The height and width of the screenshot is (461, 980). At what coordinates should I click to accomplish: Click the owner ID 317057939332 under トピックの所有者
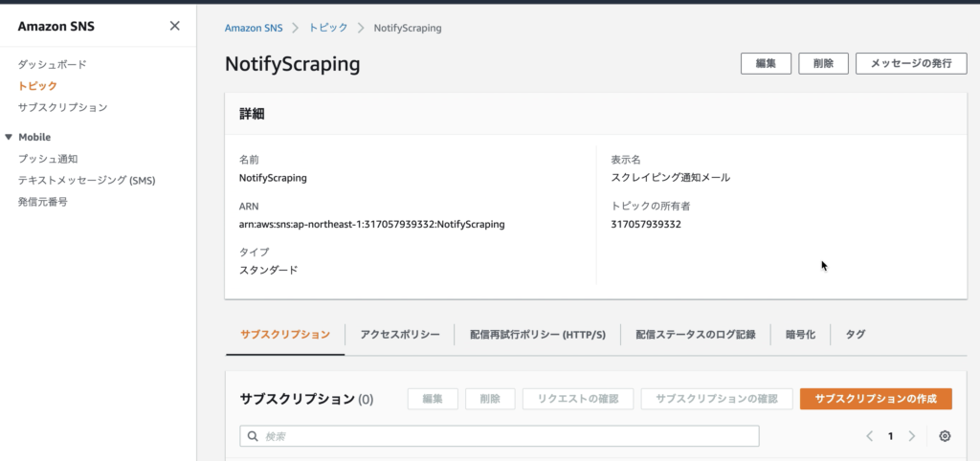(646, 224)
